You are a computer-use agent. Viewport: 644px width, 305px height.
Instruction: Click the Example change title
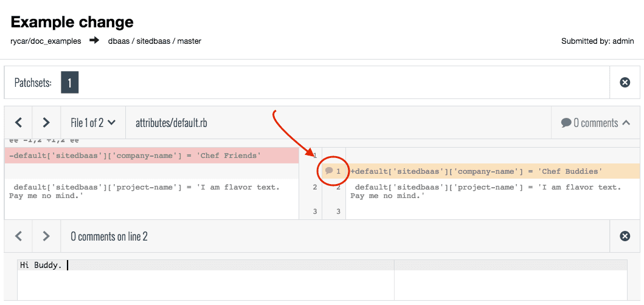point(72,22)
